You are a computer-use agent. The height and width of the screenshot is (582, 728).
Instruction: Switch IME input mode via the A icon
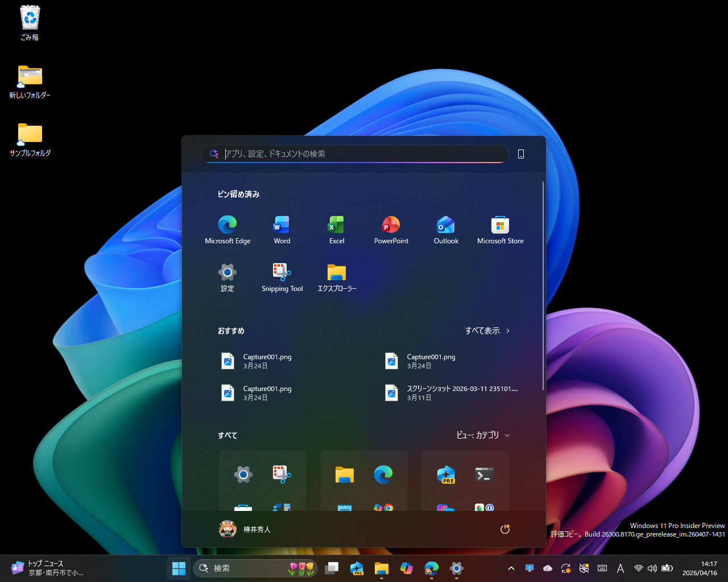pyautogui.click(x=620, y=567)
